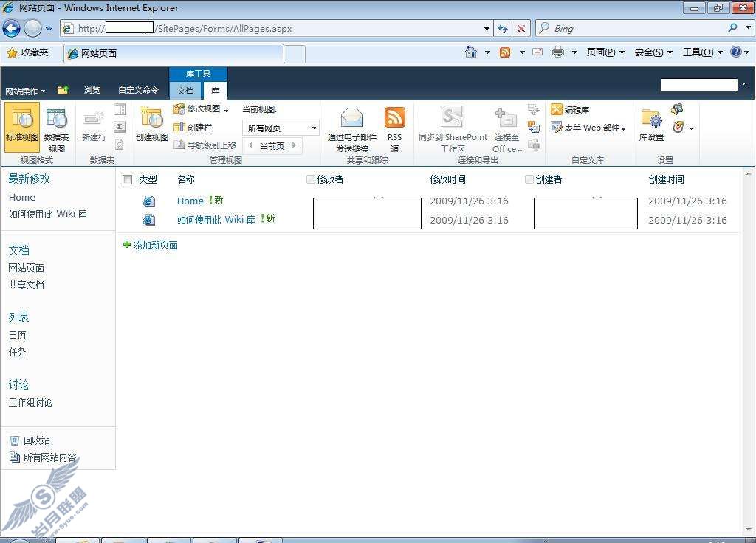Click E-mail a Link (通过电子邮件发送链接)
Screen dimensions: 756x543
tap(352, 129)
